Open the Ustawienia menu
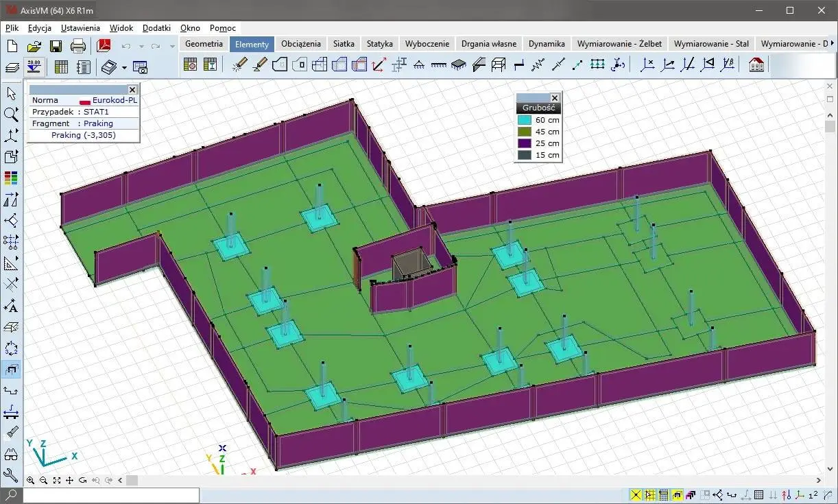The width and height of the screenshot is (838, 504). [80, 28]
